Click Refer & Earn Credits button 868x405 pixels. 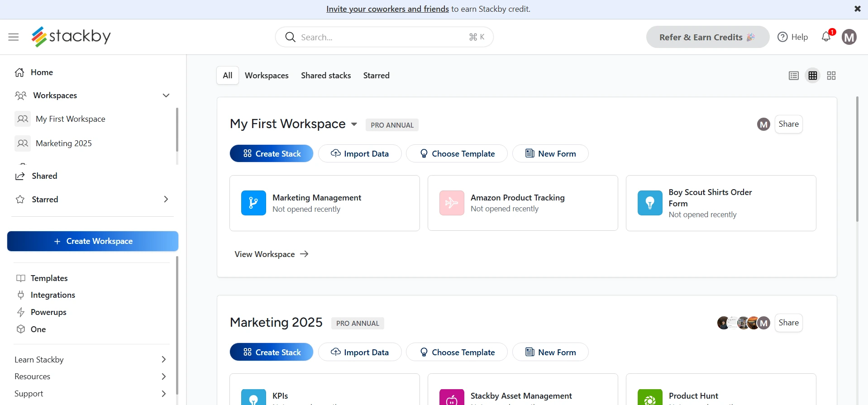coord(707,37)
